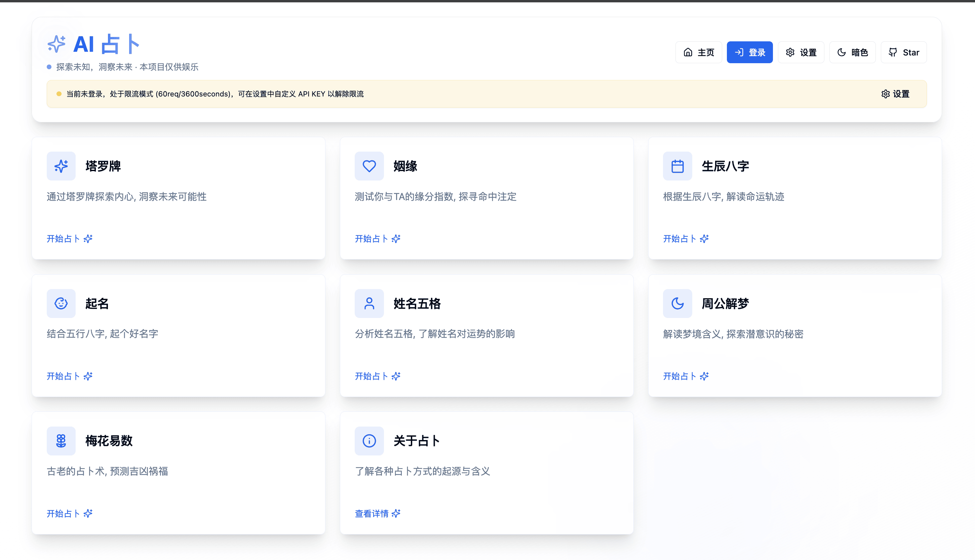Open 查看详情 under 关于占卜
This screenshot has height=560, width=975.
[x=377, y=514]
